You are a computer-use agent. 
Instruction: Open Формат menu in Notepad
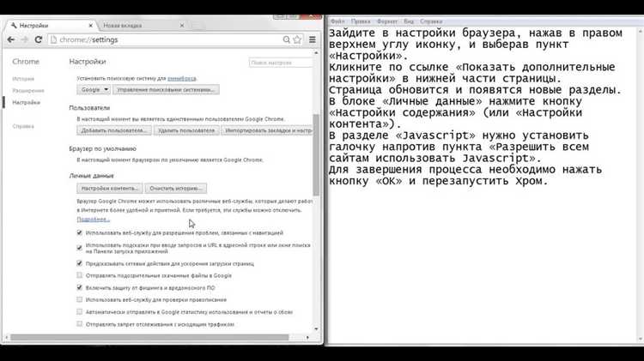(387, 21)
